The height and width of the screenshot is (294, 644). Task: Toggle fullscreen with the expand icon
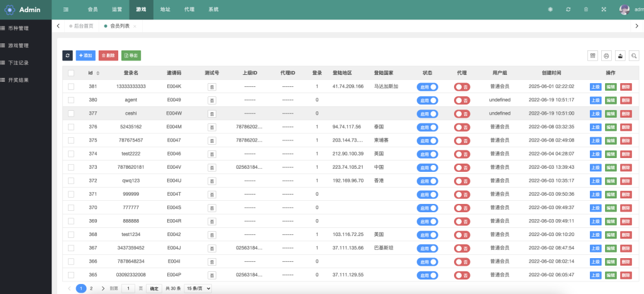[x=604, y=9]
